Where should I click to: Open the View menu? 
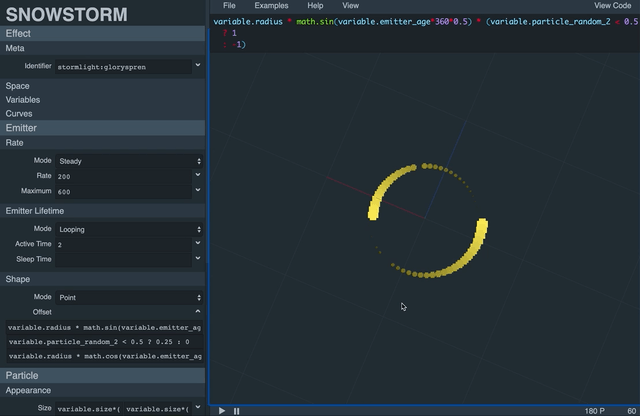pyautogui.click(x=350, y=6)
